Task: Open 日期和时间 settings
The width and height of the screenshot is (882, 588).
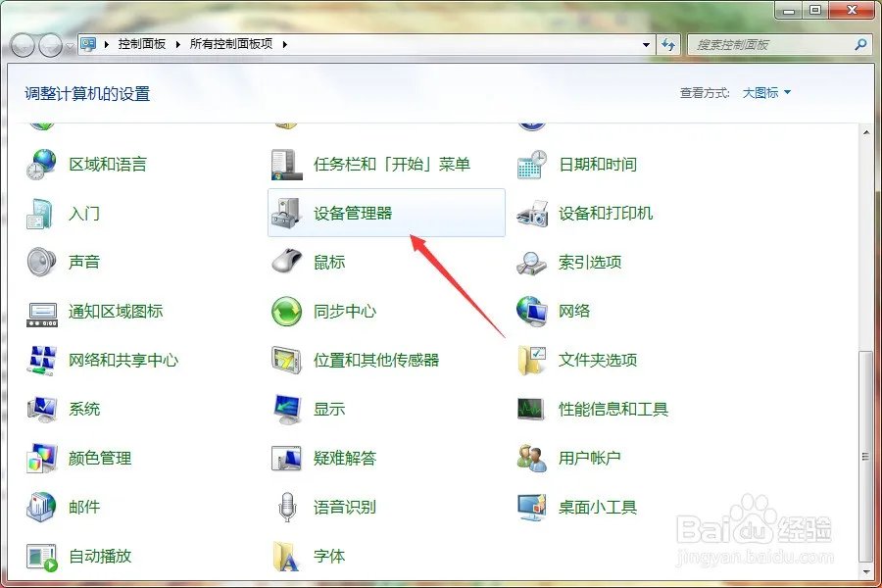Action: click(598, 164)
